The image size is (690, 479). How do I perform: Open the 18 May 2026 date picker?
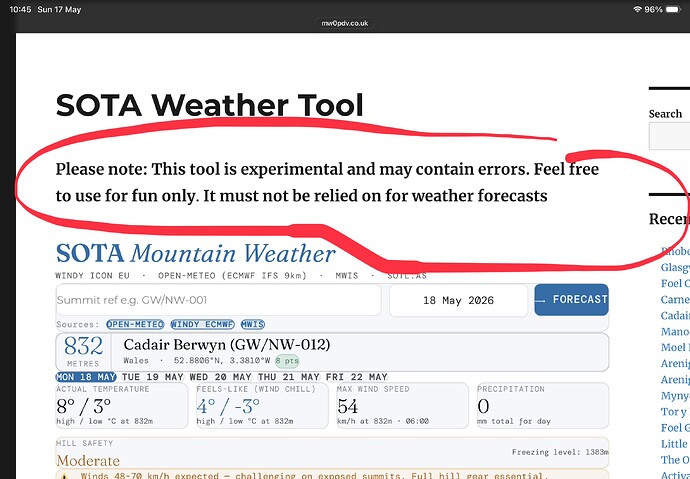(458, 300)
